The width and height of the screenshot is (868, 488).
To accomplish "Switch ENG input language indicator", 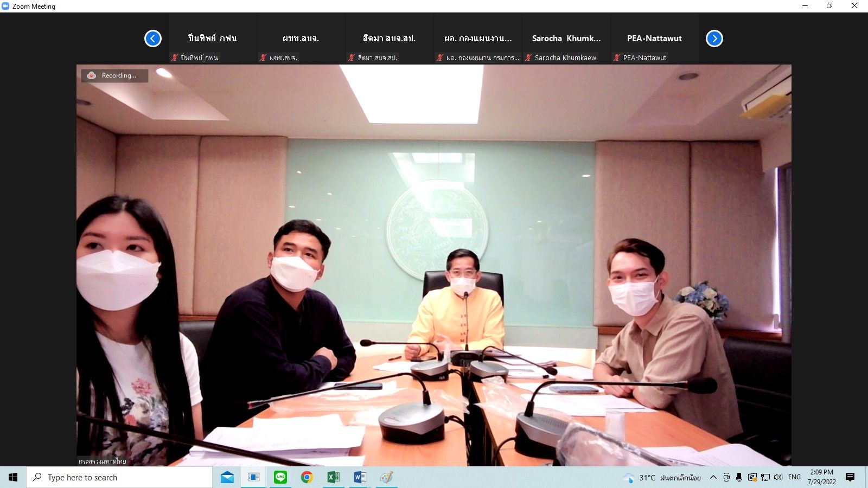I will coord(794,477).
